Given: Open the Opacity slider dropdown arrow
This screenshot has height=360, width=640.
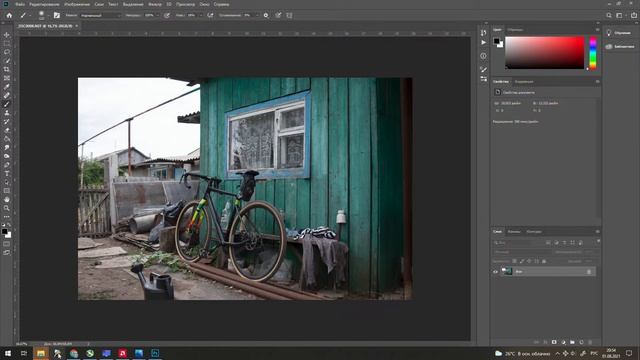Looking at the screenshot, I should 158,15.
